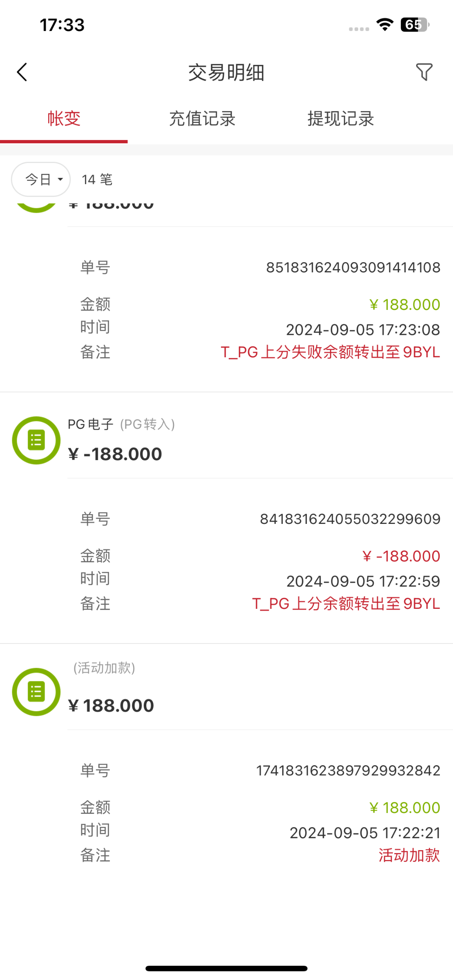Viewport: 453px width, 980px height.
Task: Tap the back arrow icon
Action: (22, 72)
